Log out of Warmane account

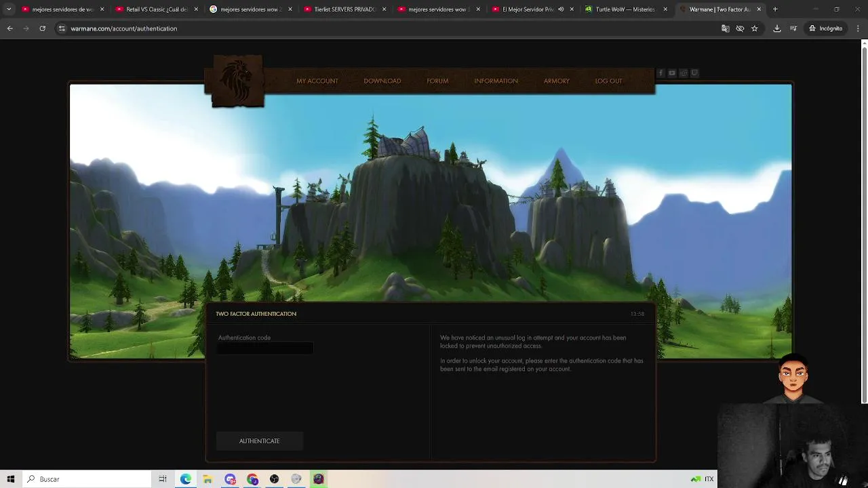(x=608, y=81)
